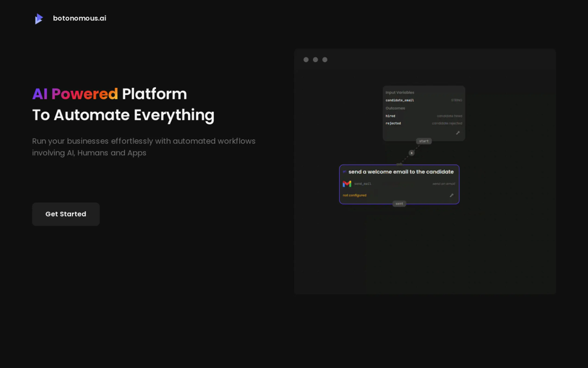Click the candidate_email variable row
Viewport: 588px width, 368px height.
click(x=400, y=100)
